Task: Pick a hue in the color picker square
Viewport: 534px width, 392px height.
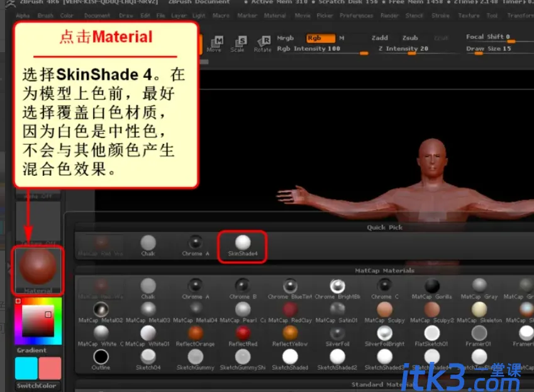Action: point(38,320)
